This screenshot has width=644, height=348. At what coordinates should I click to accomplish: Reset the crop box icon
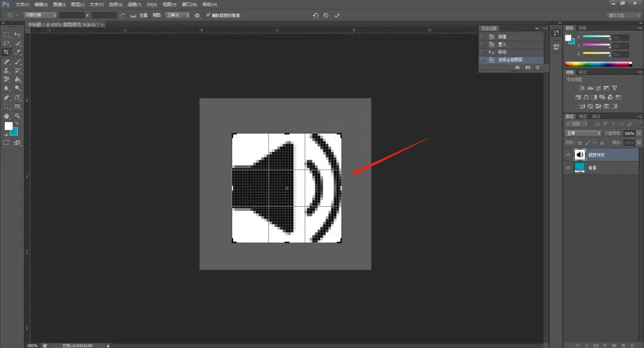coord(315,15)
